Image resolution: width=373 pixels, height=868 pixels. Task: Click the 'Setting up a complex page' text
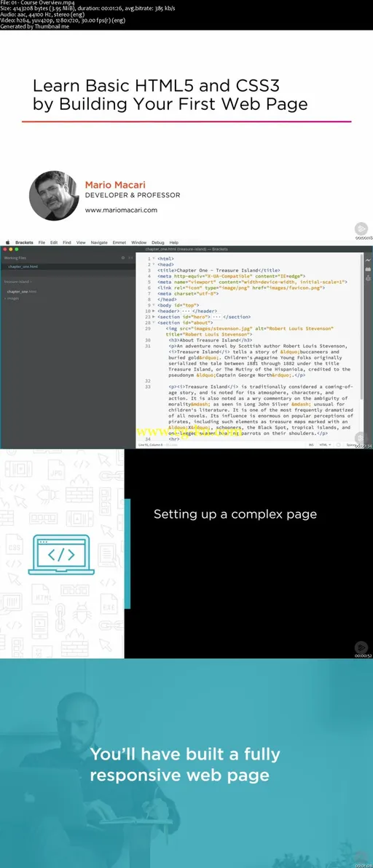pos(235,514)
